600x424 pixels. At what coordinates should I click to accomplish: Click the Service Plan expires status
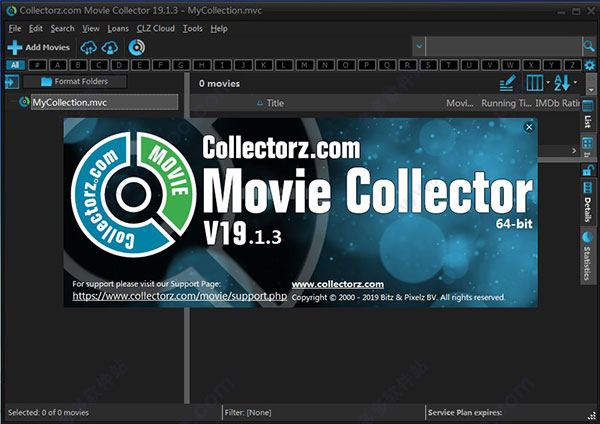point(465,413)
